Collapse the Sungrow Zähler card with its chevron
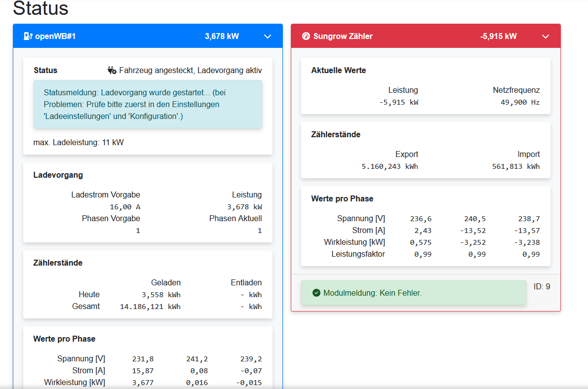Viewport: 588px width, 389px height. (546, 37)
